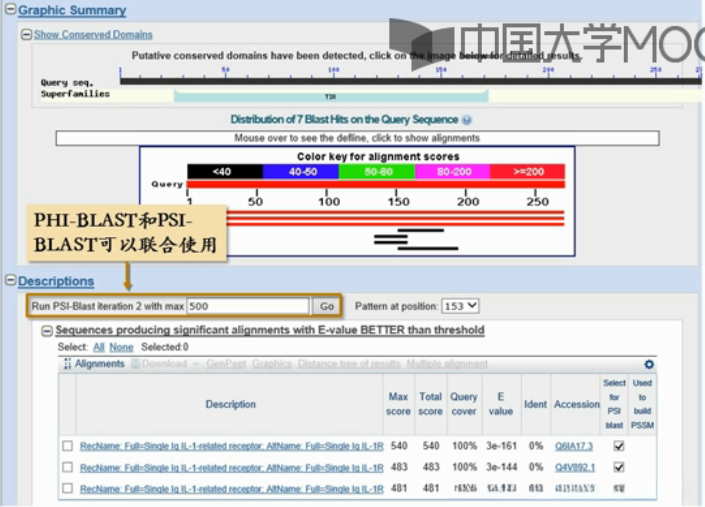This screenshot has height=507, width=705.
Task: Sort by the Ident column
Action: (535, 404)
